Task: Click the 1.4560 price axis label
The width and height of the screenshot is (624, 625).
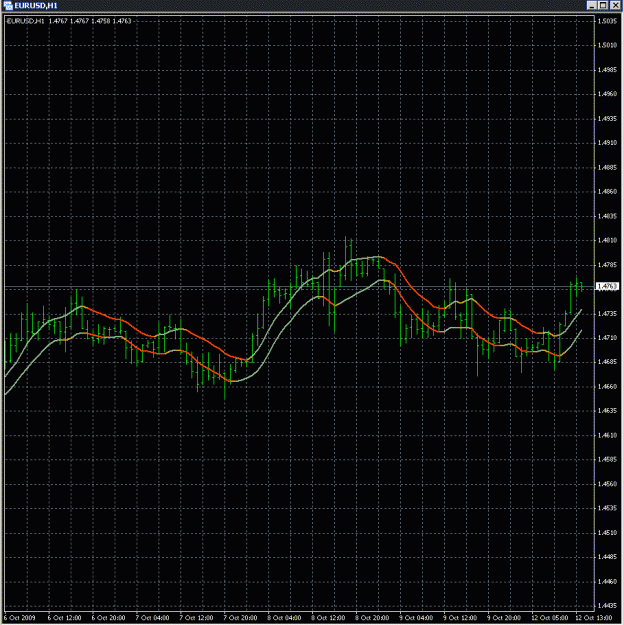Action: coord(607,484)
